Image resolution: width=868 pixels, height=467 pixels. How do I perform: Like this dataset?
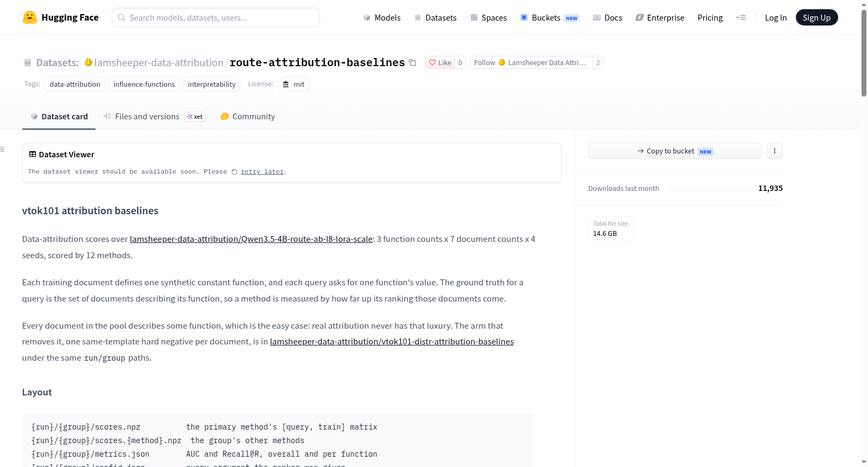coord(440,62)
